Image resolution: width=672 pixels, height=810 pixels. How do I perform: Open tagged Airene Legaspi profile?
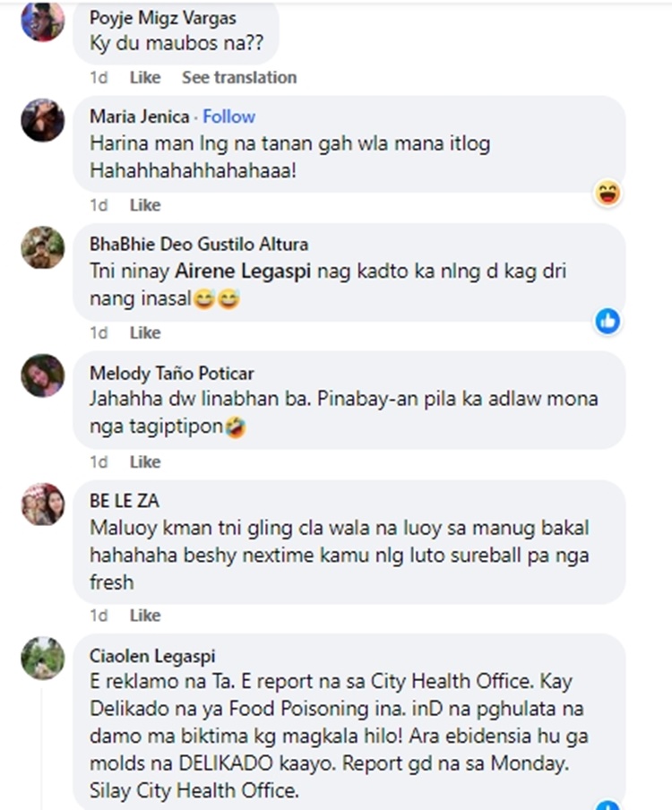243,271
